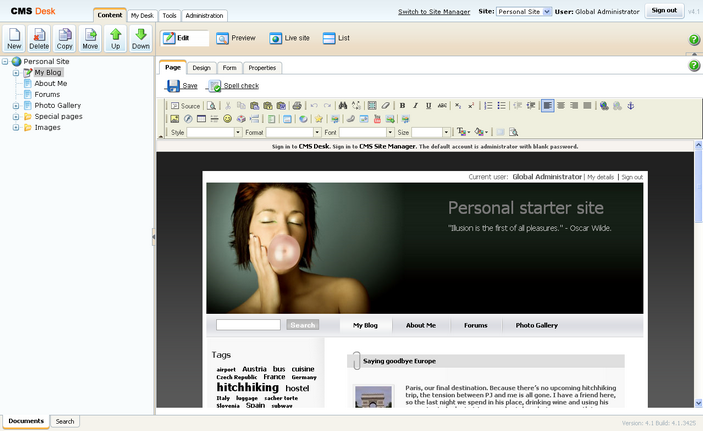Move document Up with green arrow

click(x=116, y=38)
